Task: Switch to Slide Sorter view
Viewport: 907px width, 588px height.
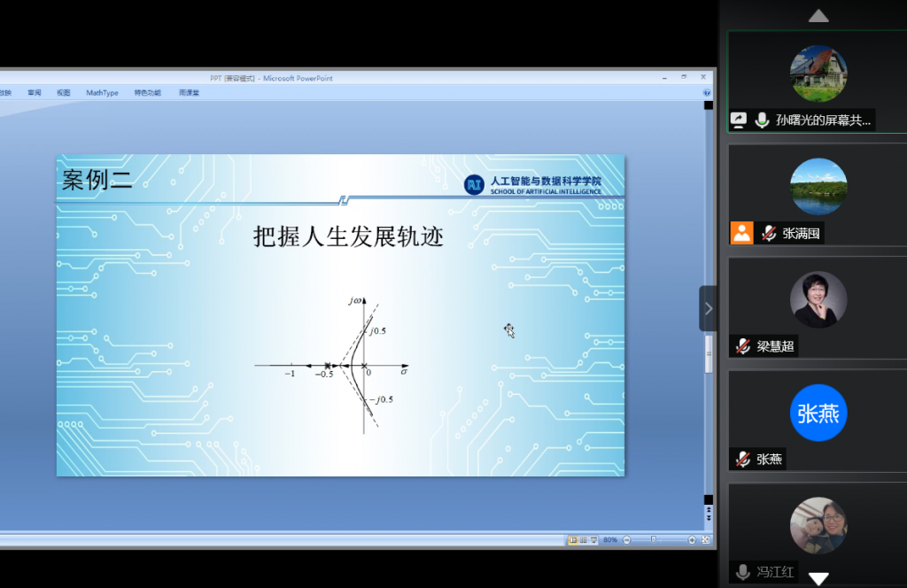Action: [x=583, y=539]
